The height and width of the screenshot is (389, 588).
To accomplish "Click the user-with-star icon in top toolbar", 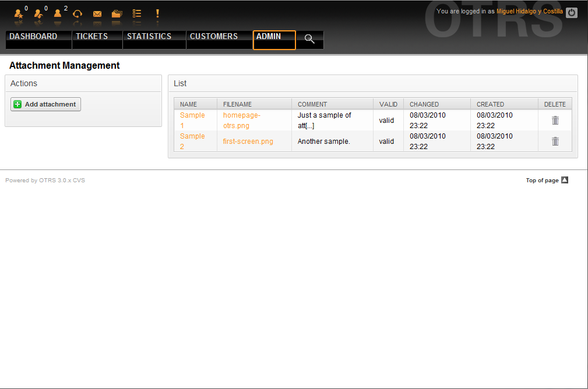I will pyautogui.click(x=18, y=13).
